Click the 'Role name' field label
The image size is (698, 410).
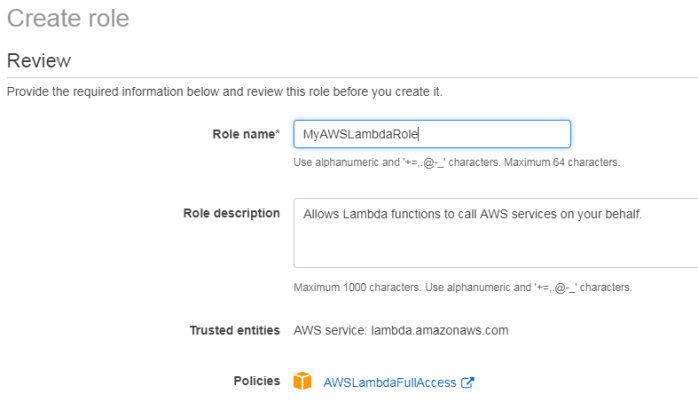pyautogui.click(x=242, y=134)
